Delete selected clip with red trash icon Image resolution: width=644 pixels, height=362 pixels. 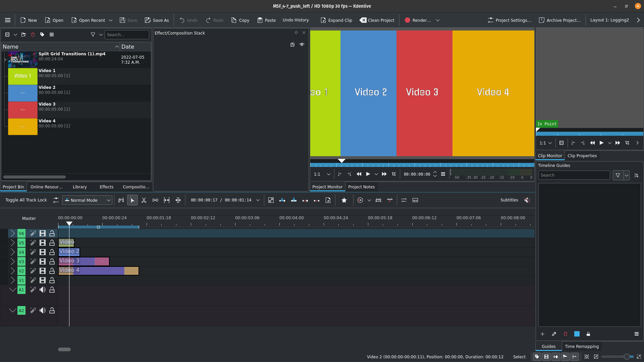pyautogui.click(x=33, y=35)
